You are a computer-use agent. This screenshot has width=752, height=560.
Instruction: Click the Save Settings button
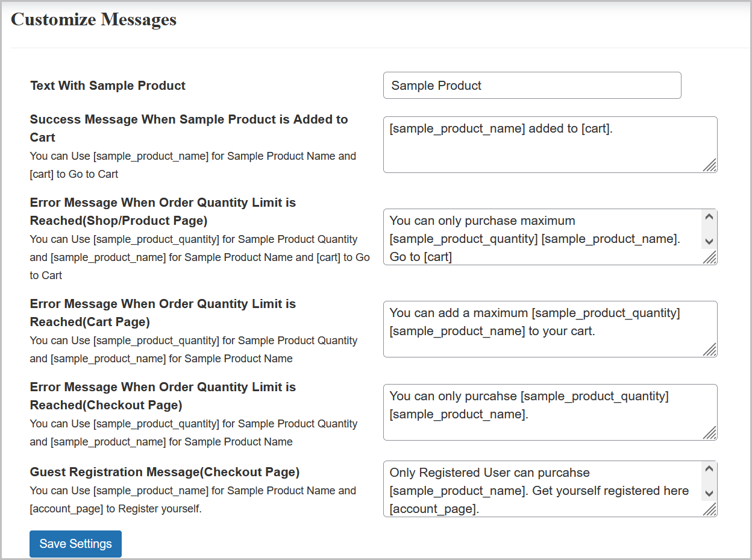75,544
